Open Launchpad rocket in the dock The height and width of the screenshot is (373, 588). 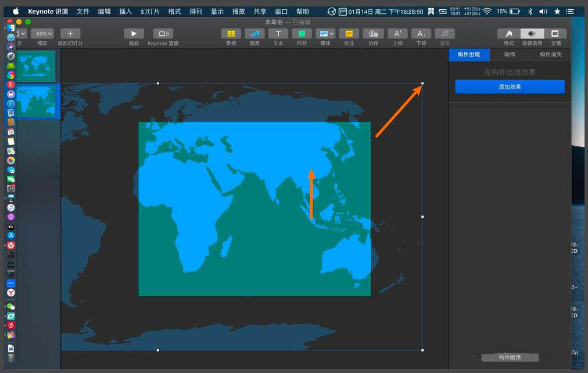coord(11,56)
